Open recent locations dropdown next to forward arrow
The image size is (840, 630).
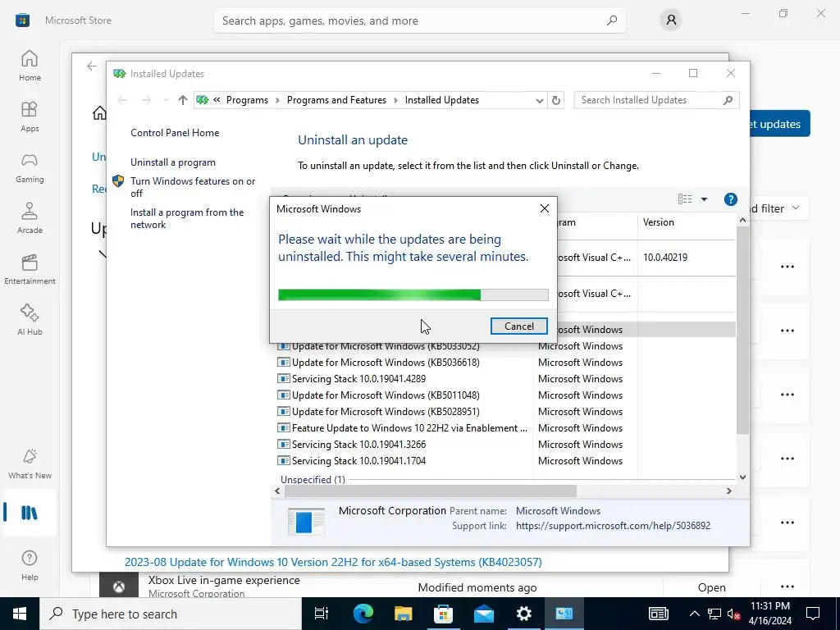click(x=166, y=100)
